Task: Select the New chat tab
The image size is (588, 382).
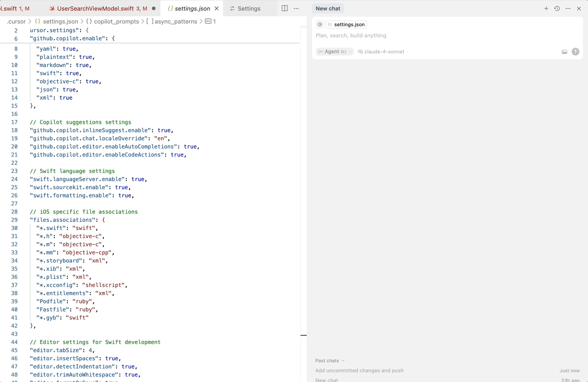Action: (x=328, y=9)
